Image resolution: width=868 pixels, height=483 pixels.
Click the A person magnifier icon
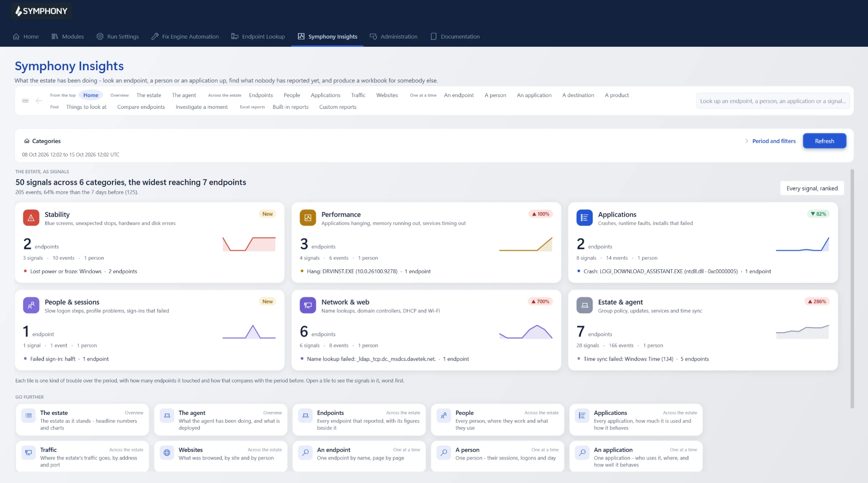[444, 453]
